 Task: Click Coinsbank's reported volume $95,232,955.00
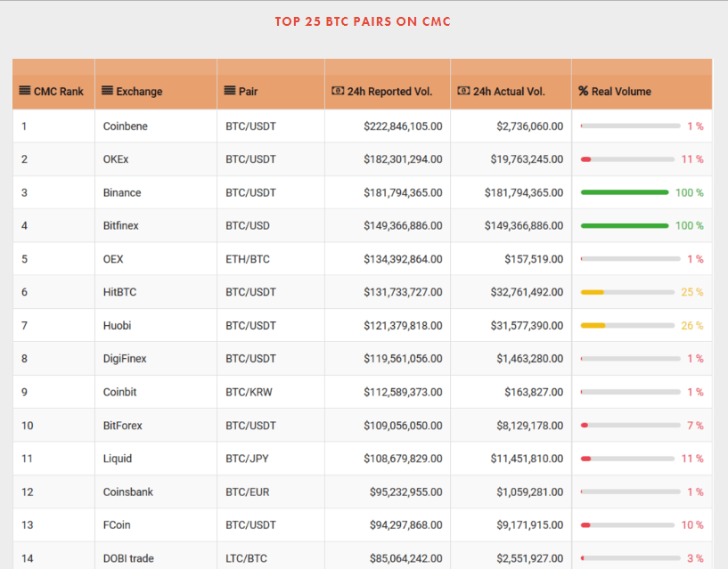(x=403, y=492)
